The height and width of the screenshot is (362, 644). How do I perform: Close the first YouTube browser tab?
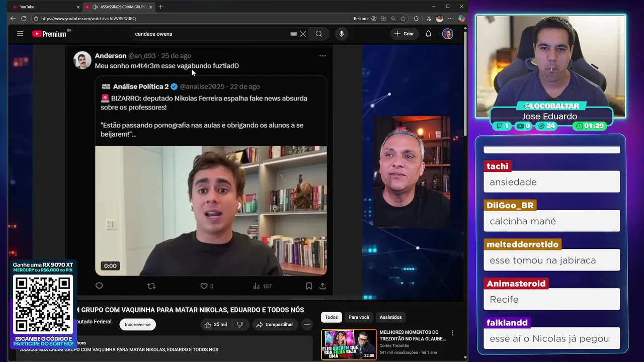78,7
